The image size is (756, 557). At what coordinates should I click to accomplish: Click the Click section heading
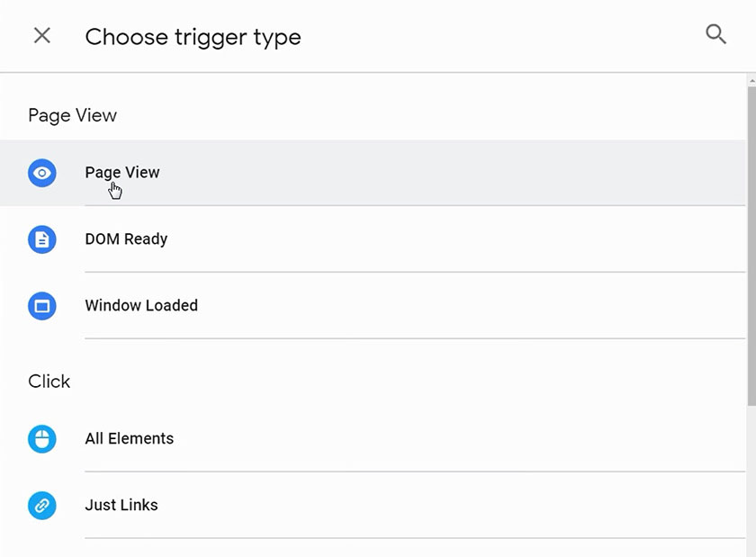click(49, 382)
